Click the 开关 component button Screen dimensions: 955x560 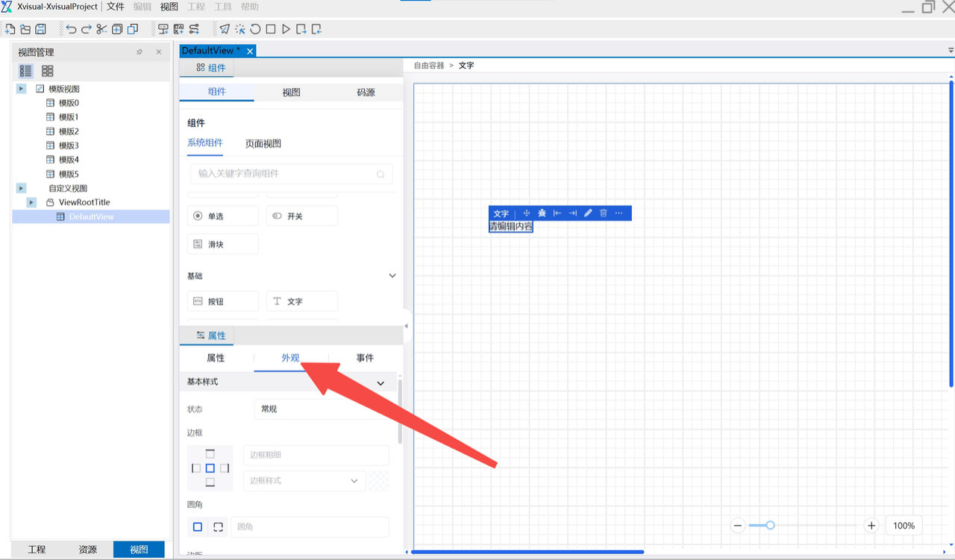tap(301, 216)
